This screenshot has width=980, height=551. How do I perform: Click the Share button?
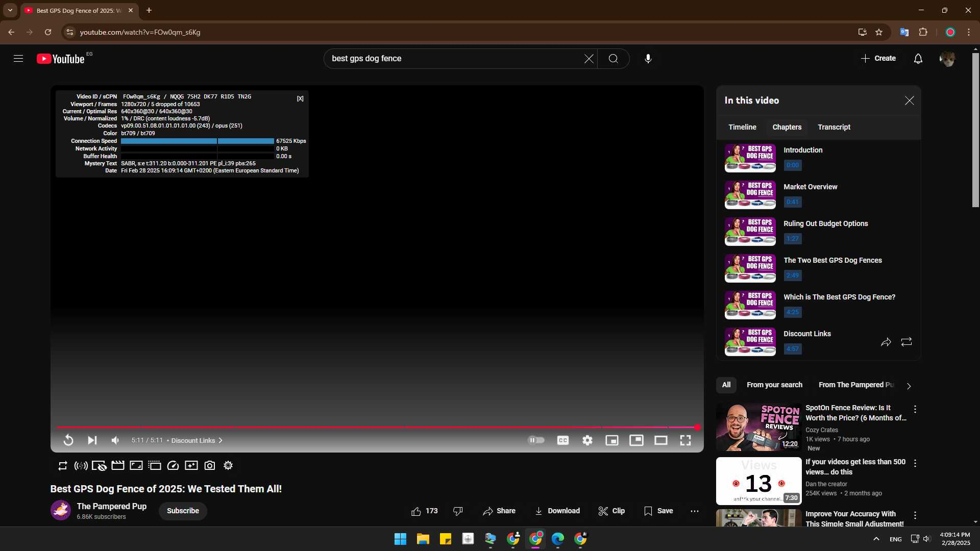499,511
